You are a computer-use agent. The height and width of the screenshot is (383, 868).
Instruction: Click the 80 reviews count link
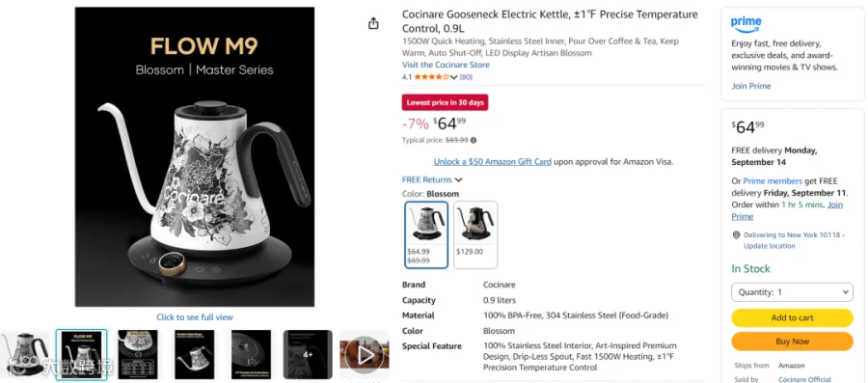click(x=466, y=77)
